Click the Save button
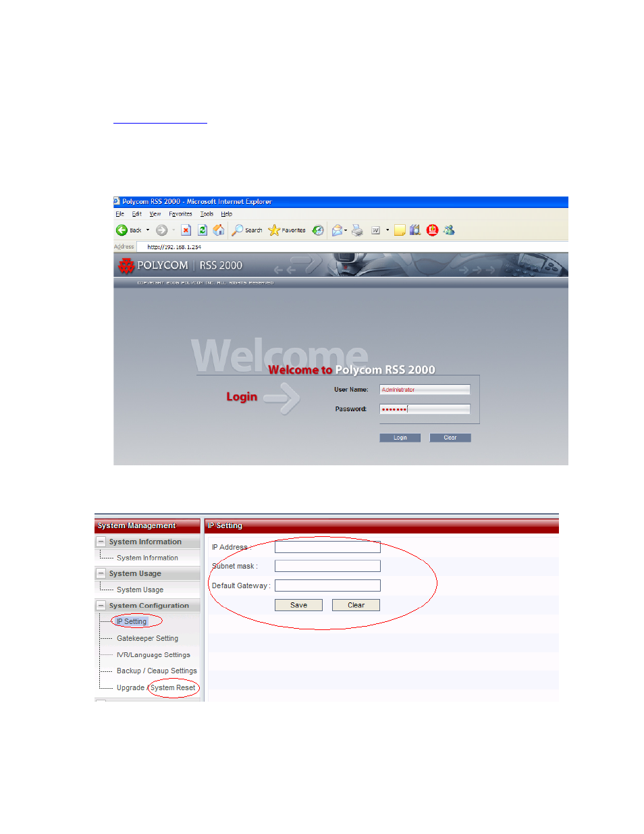Viewport: 644px width, 834px height. (x=298, y=605)
